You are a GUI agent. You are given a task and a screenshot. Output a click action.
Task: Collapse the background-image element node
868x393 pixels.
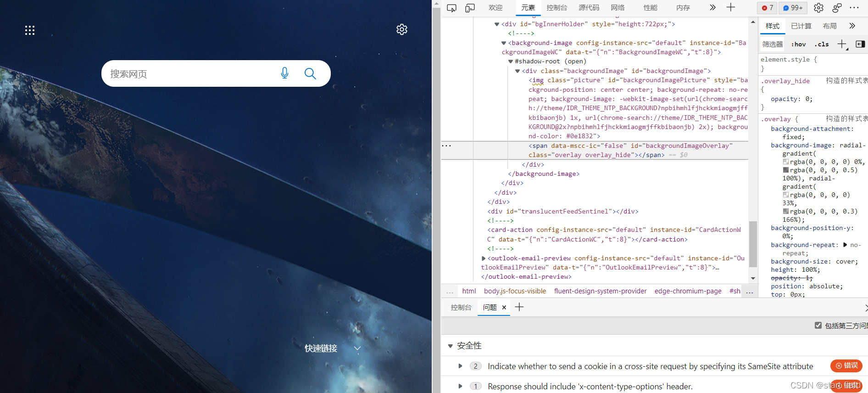tap(503, 43)
